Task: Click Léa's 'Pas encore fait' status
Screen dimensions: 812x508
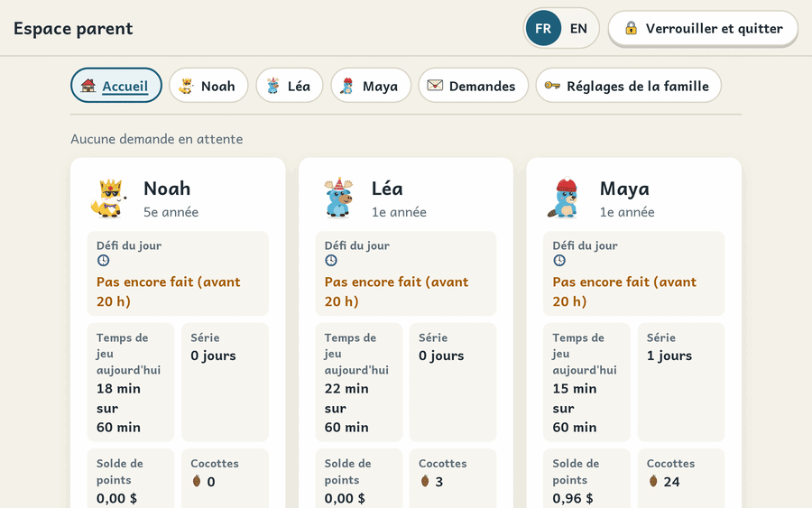Action: point(396,291)
